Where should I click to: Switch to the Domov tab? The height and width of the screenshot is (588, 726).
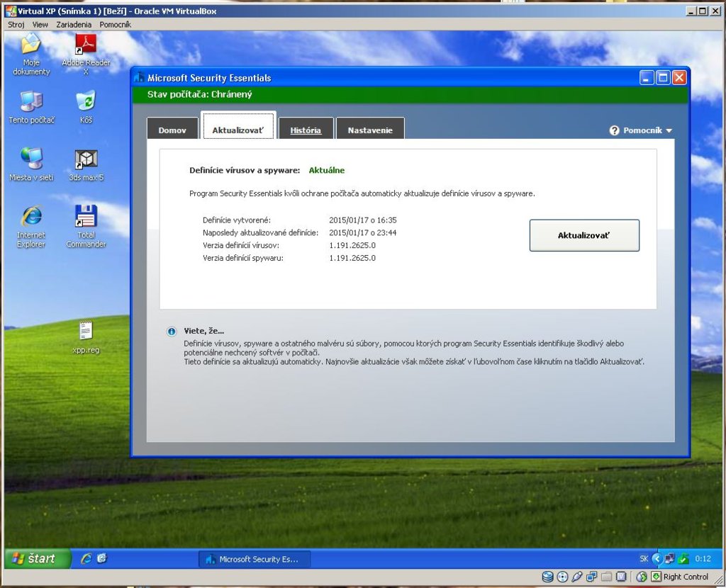pos(172,128)
